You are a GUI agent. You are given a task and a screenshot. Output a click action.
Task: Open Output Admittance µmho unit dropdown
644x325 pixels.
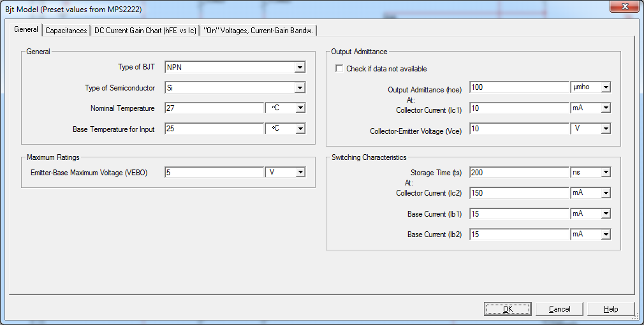606,87
